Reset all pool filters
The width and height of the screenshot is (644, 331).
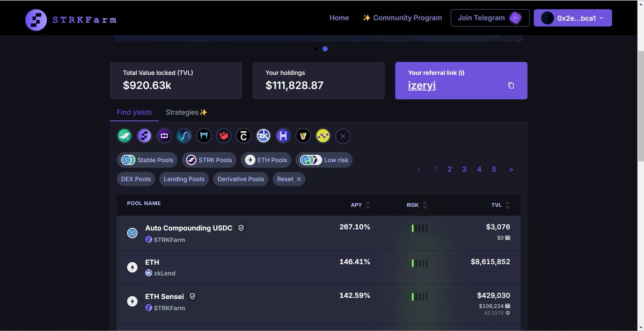click(x=289, y=179)
